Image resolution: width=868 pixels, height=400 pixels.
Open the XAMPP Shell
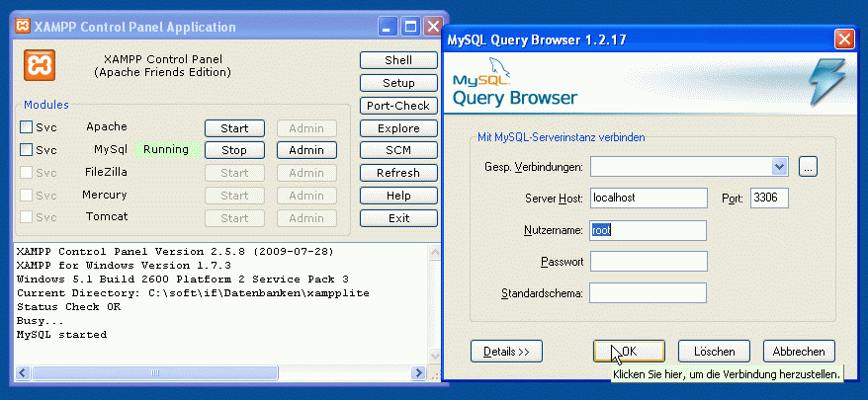click(x=397, y=60)
